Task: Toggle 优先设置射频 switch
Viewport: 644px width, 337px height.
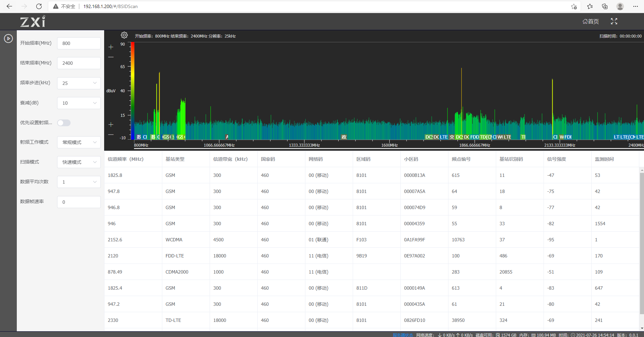Action: coord(64,123)
